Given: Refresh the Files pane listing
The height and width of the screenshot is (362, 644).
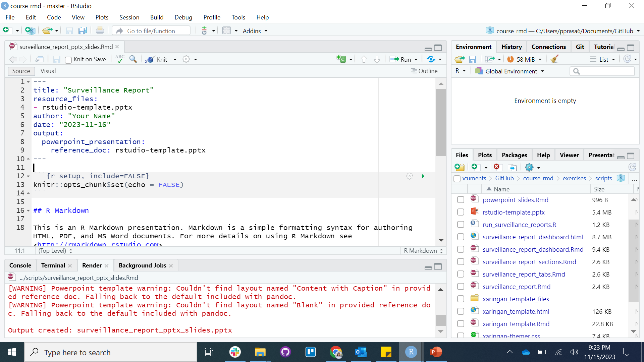Looking at the screenshot, I should tap(632, 167).
